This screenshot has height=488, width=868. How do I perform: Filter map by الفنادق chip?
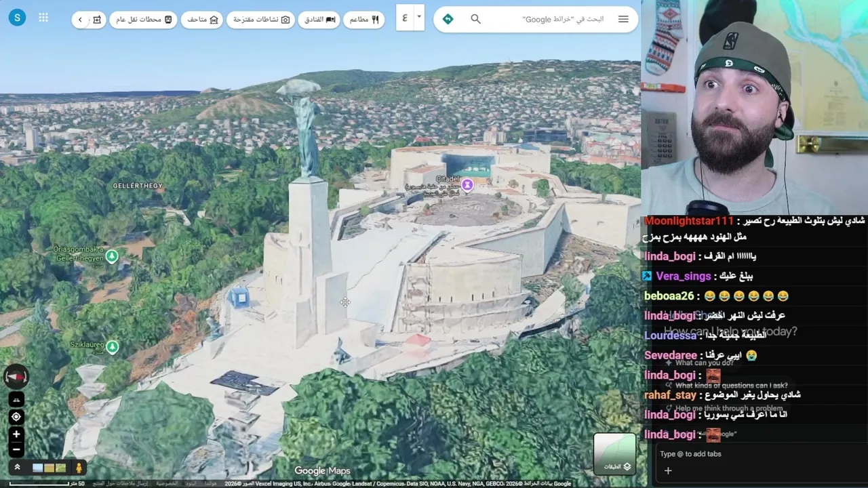pos(319,20)
